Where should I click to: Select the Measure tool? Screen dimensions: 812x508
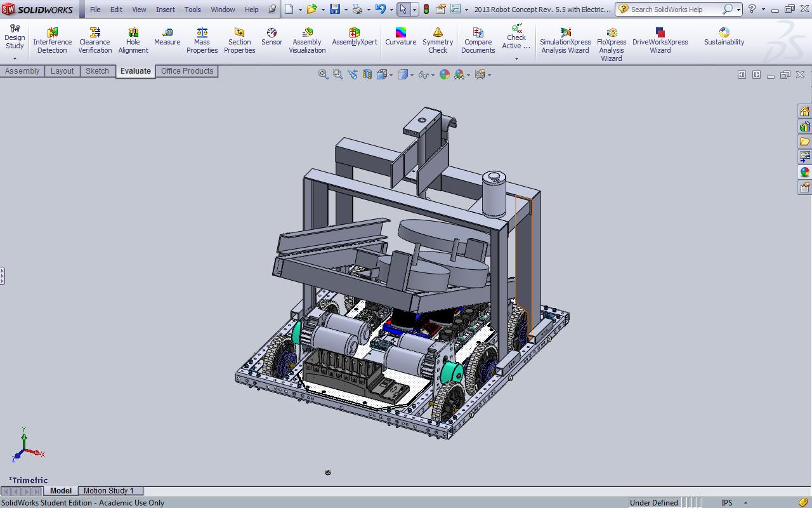167,37
